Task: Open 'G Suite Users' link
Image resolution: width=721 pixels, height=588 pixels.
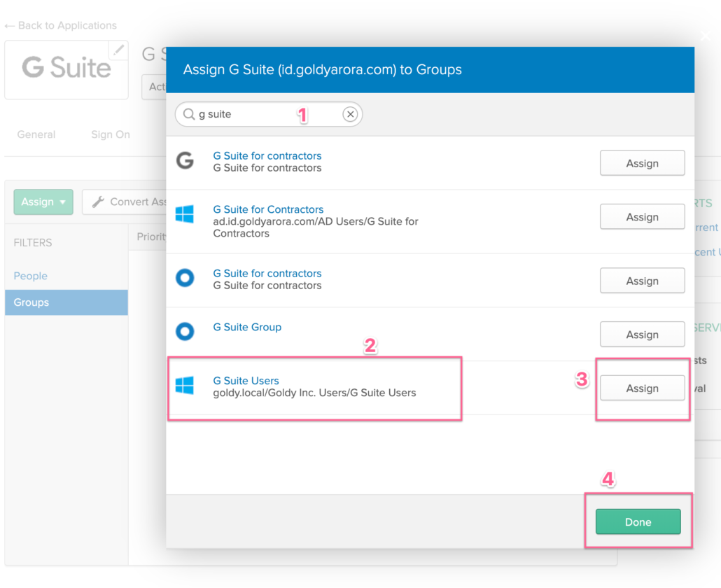Action: pyautogui.click(x=246, y=381)
